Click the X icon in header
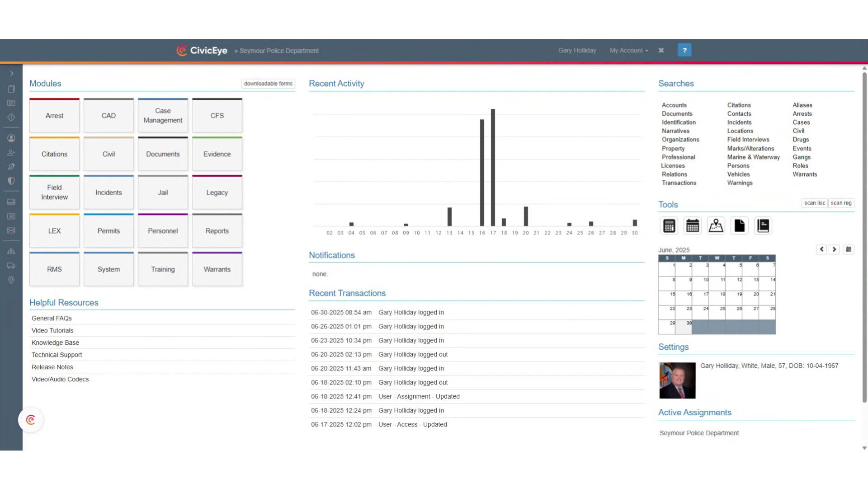The width and height of the screenshot is (868, 488). [661, 50]
